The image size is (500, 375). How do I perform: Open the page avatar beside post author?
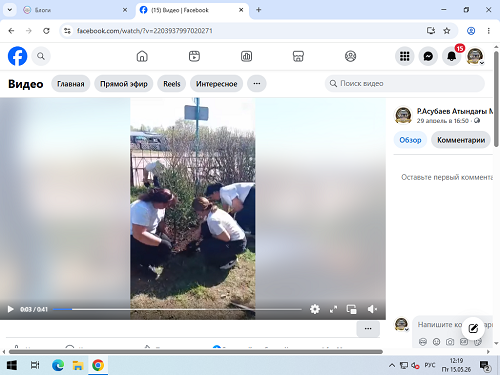coord(403,115)
